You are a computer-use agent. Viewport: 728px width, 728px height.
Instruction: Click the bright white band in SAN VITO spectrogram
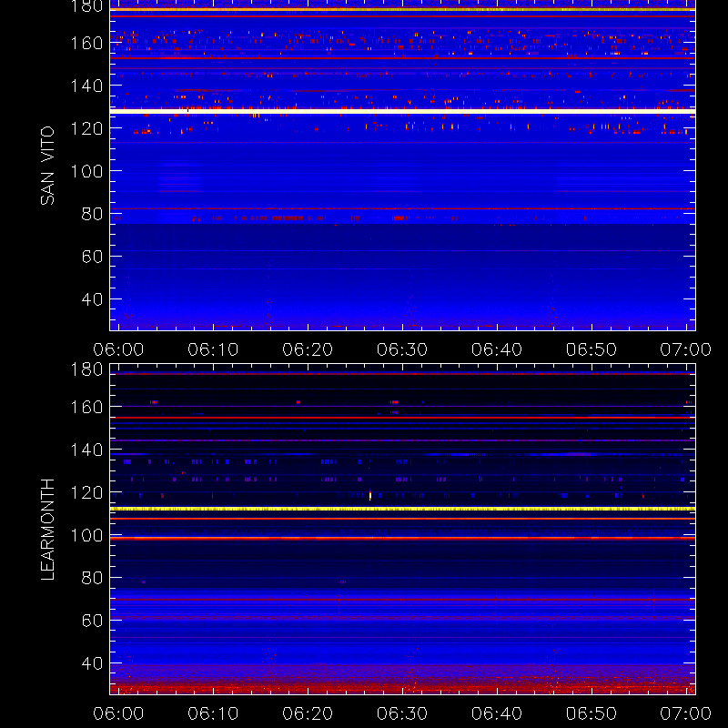[402, 111]
